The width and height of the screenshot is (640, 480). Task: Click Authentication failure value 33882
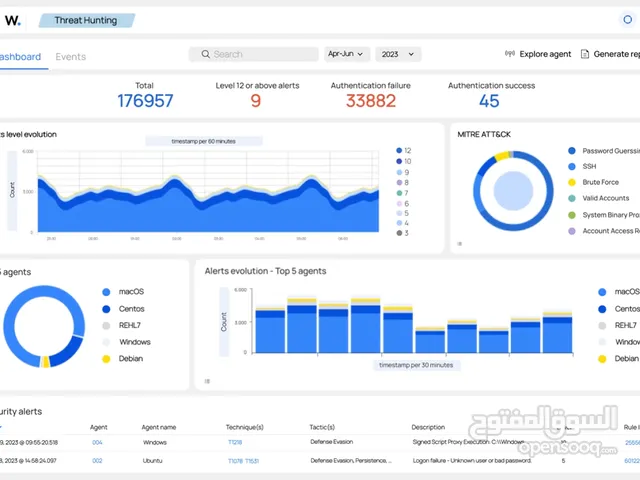pos(371,101)
